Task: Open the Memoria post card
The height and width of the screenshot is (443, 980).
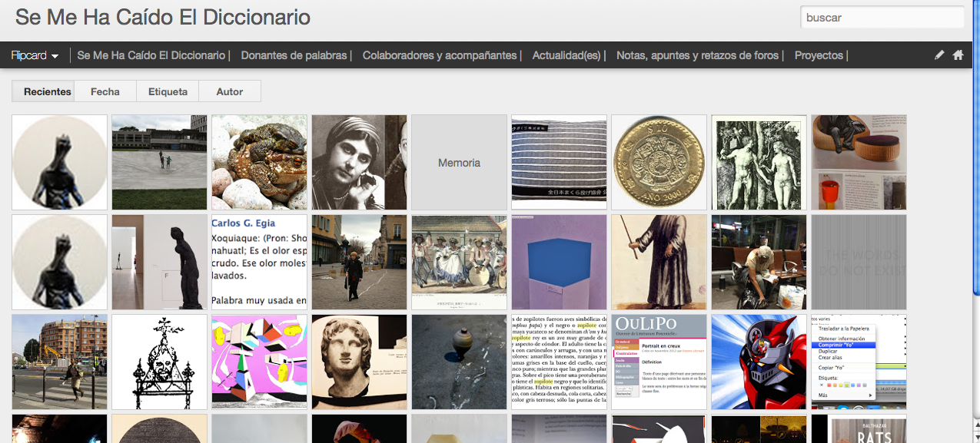Action: pos(459,163)
